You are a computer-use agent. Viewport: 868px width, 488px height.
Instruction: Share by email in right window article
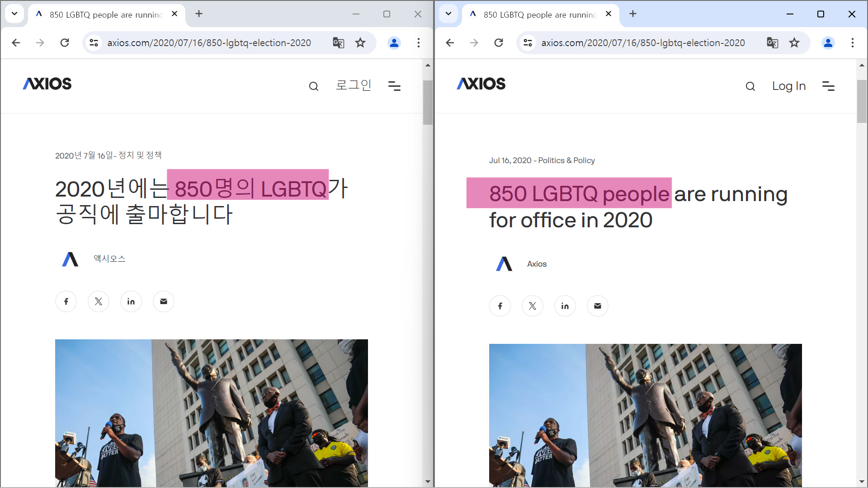point(598,306)
